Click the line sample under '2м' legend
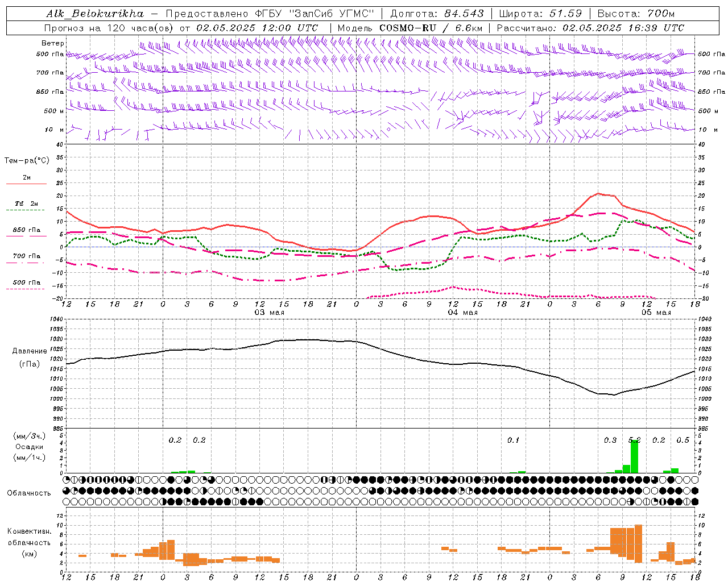Screen dimensions: 728x582 pyautogui.click(x=26, y=184)
